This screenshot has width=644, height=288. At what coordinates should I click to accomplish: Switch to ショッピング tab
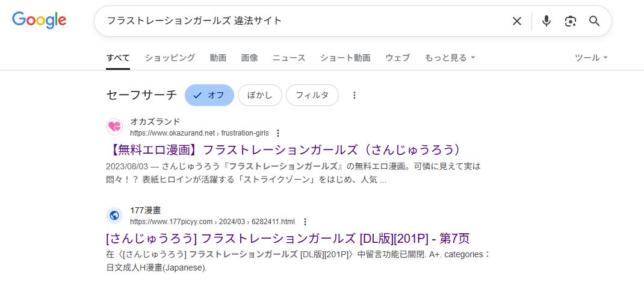click(x=170, y=58)
